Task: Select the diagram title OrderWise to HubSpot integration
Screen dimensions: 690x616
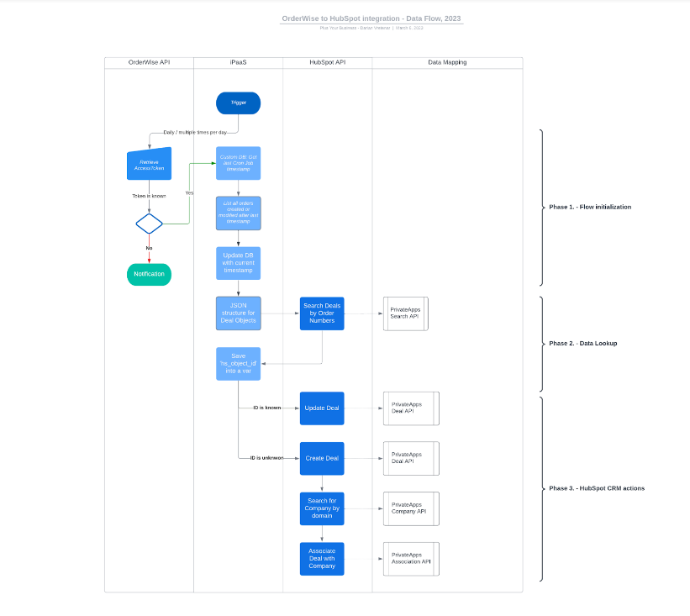Action: [371, 18]
